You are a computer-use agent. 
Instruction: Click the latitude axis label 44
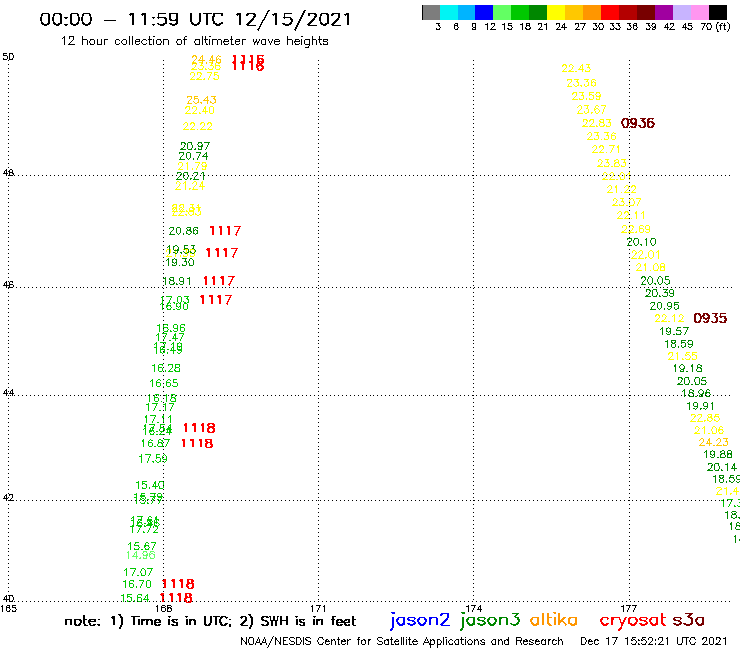point(8,392)
